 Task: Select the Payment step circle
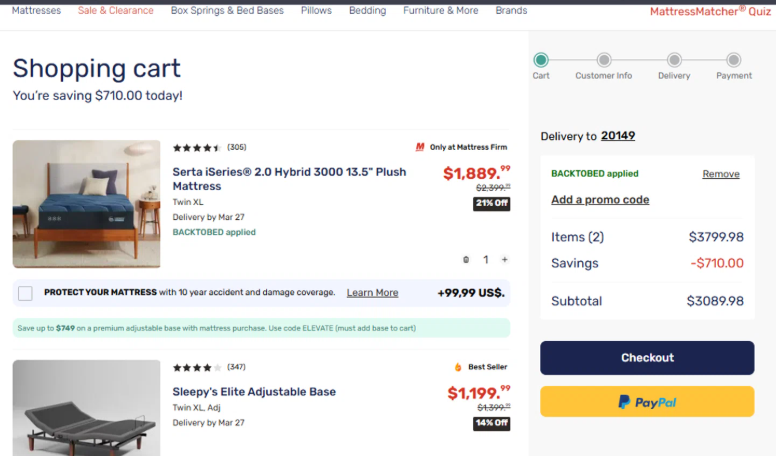pos(733,60)
